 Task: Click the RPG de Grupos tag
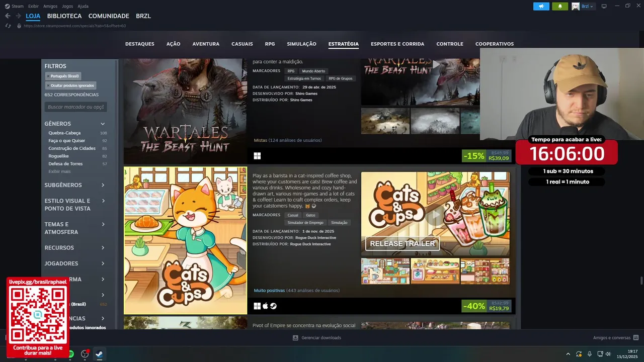[x=340, y=78]
